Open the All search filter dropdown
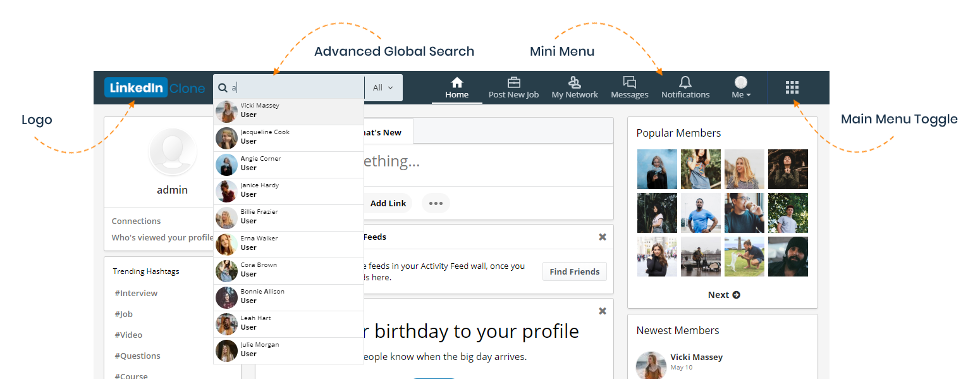980x379 pixels. (383, 88)
